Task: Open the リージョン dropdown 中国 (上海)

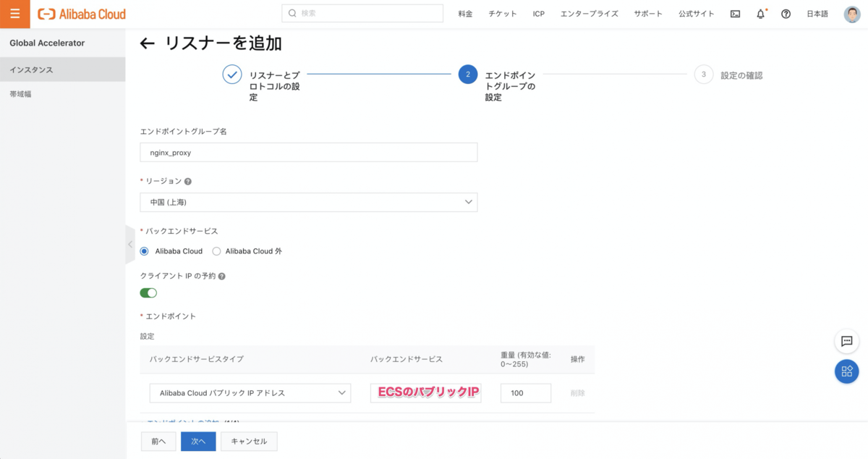Action: (x=308, y=202)
